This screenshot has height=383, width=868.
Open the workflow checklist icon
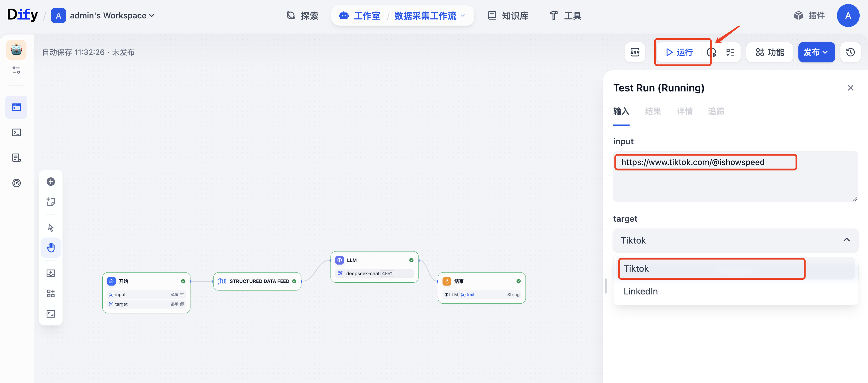tap(730, 52)
